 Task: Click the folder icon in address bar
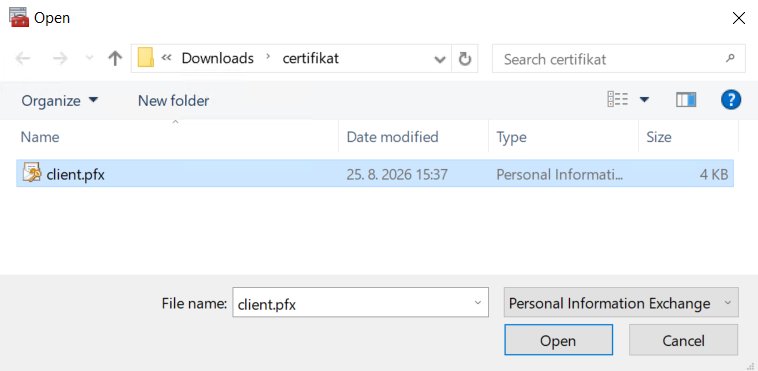click(146, 58)
